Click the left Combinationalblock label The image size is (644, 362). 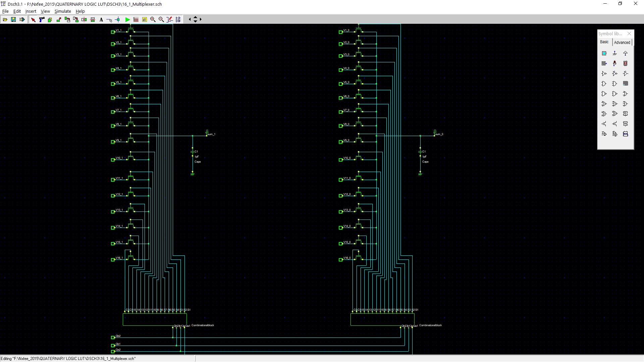click(x=203, y=325)
